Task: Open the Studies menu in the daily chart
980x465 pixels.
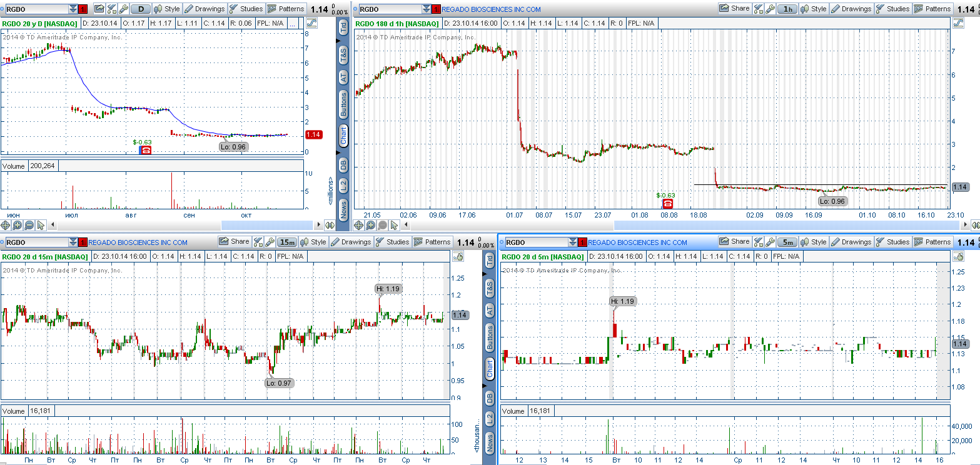Action: point(246,9)
